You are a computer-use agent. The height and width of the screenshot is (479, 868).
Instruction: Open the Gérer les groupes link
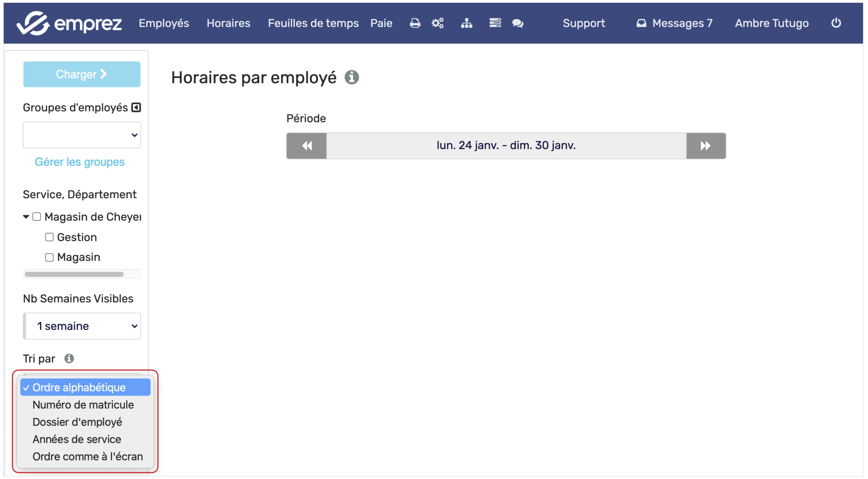[79, 162]
